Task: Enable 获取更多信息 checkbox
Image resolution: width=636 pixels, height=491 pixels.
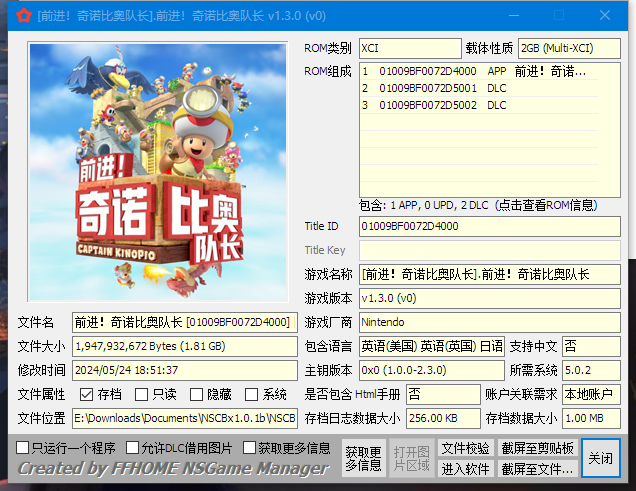Action: pos(249,448)
